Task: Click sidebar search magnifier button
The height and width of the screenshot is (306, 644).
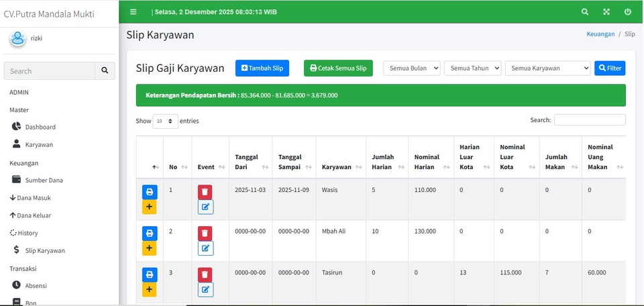Action: [x=105, y=71]
